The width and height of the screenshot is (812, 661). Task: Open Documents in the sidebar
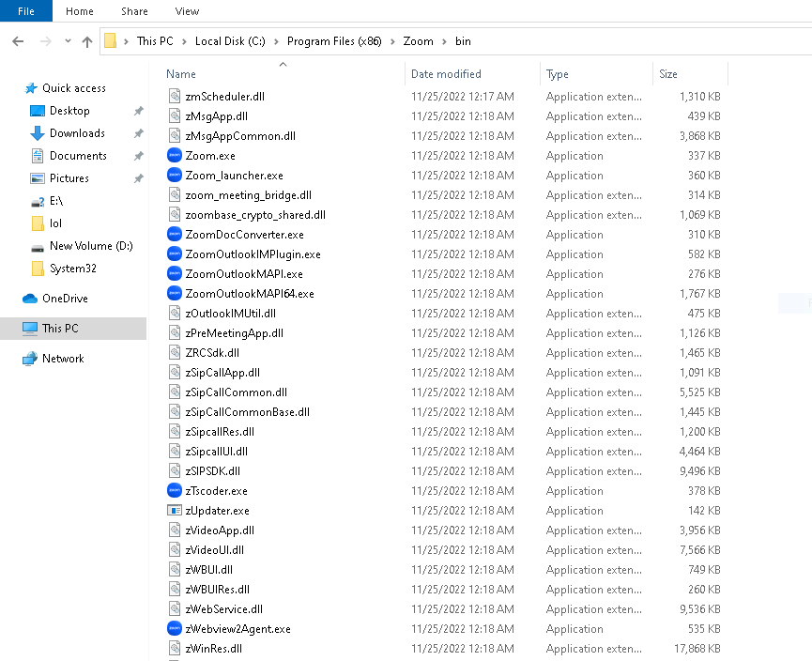point(78,156)
